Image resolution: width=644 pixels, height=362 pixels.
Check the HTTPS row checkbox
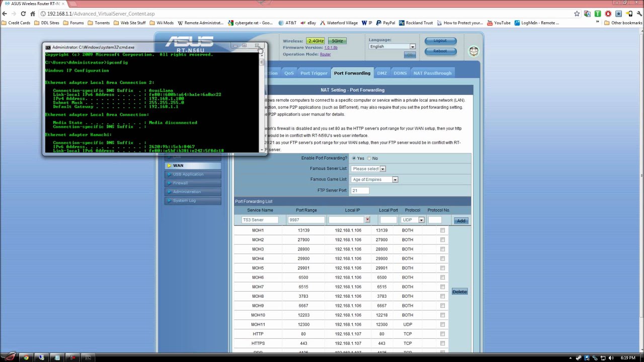442,343
